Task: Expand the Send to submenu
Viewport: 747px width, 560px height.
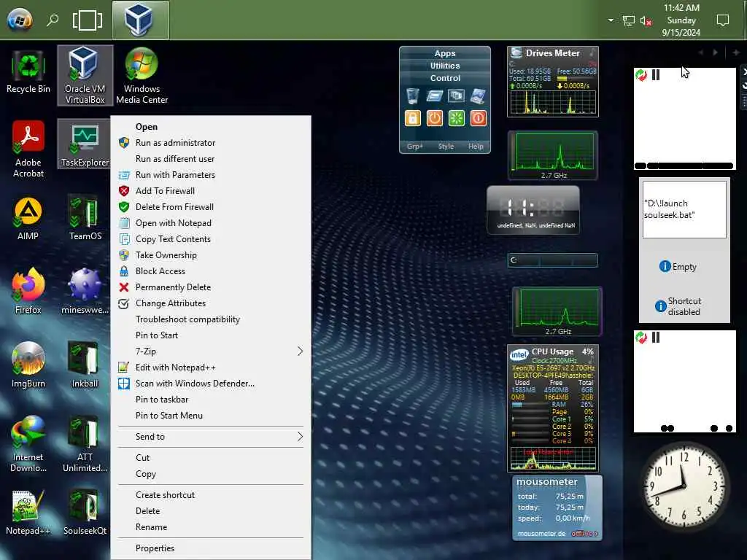Action: point(211,437)
